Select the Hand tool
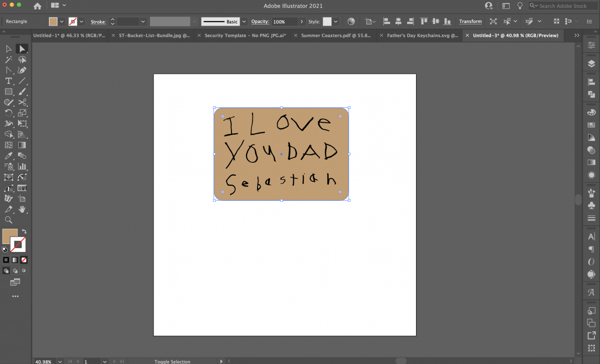Viewport: 600px width, 364px height. [x=22, y=209]
